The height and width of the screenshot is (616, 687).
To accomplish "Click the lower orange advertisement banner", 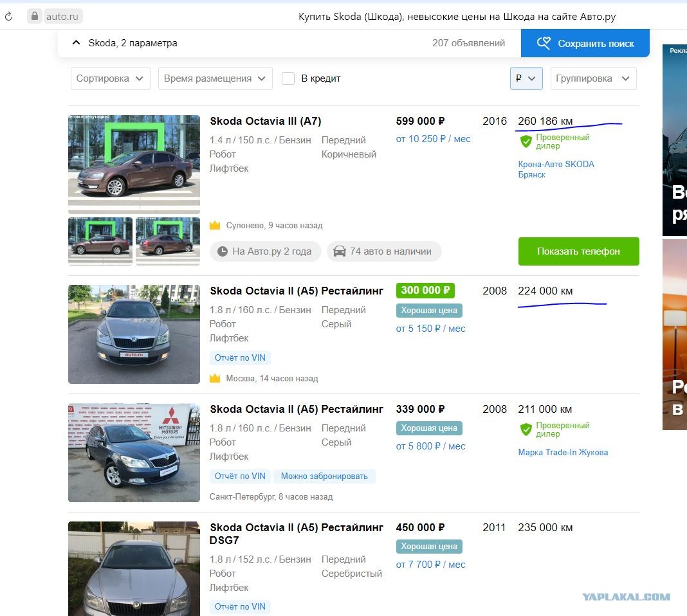I will [675, 334].
